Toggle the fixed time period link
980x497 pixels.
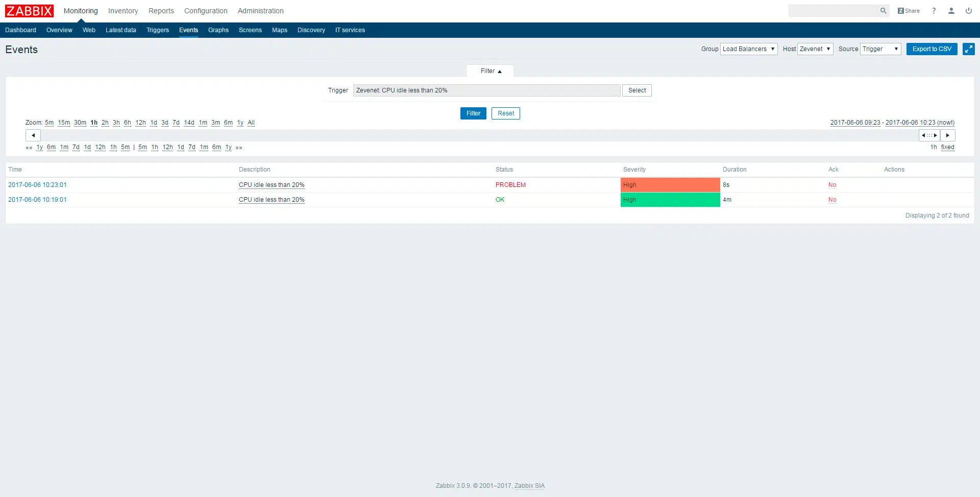pyautogui.click(x=947, y=147)
